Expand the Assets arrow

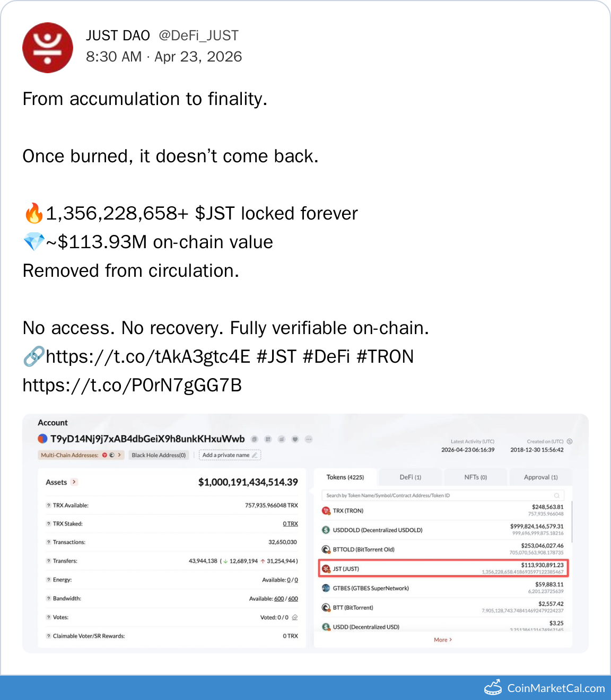[74, 482]
